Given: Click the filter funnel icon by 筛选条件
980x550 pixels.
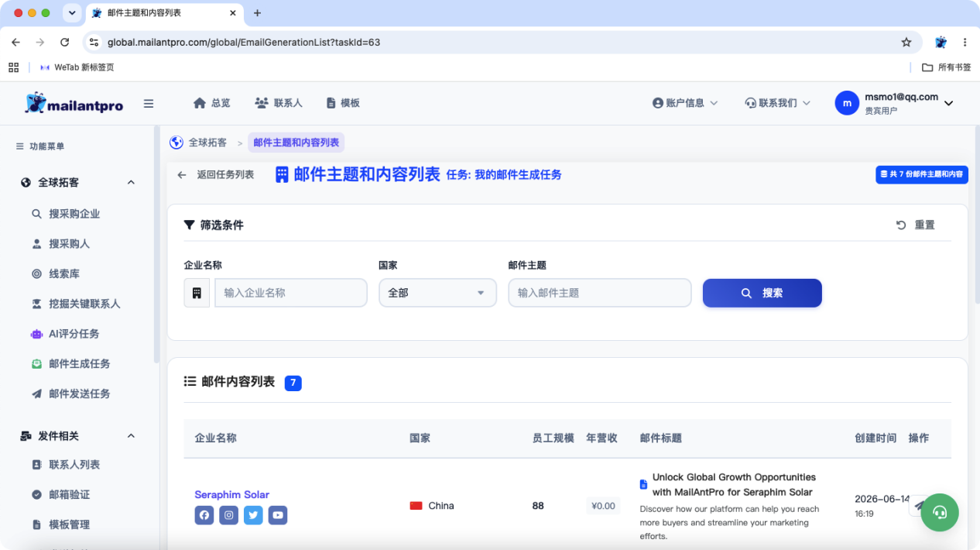Looking at the screenshot, I should pos(189,225).
